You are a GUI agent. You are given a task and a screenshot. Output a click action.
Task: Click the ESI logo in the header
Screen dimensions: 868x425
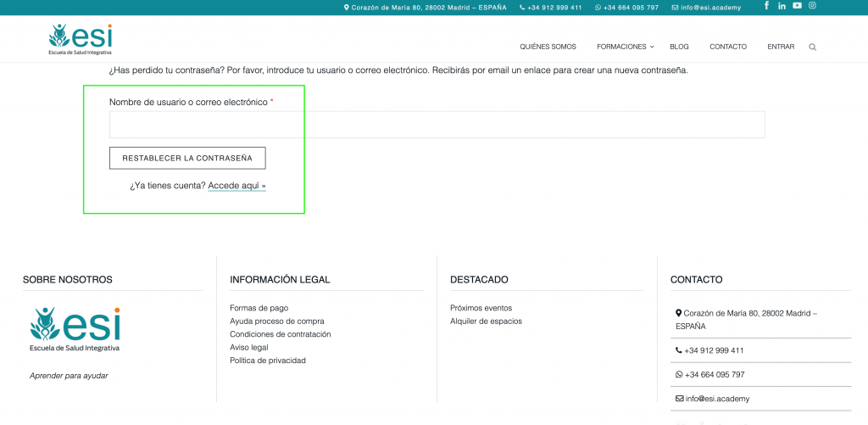[80, 40]
